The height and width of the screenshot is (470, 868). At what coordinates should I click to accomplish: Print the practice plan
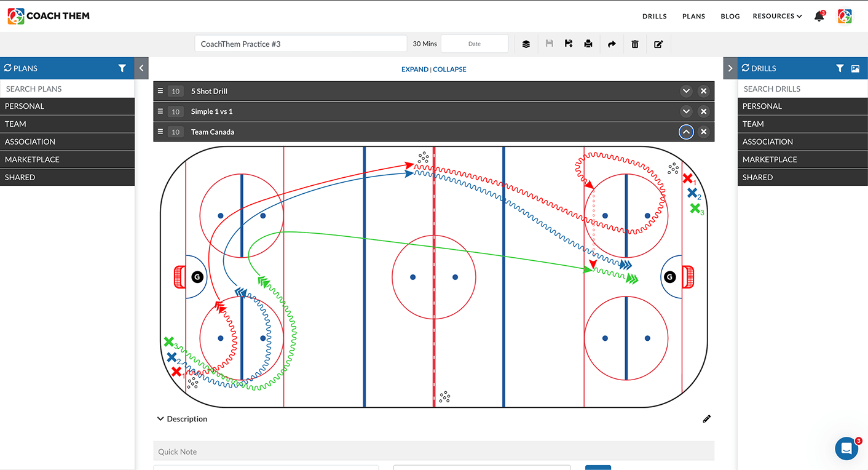coord(588,44)
